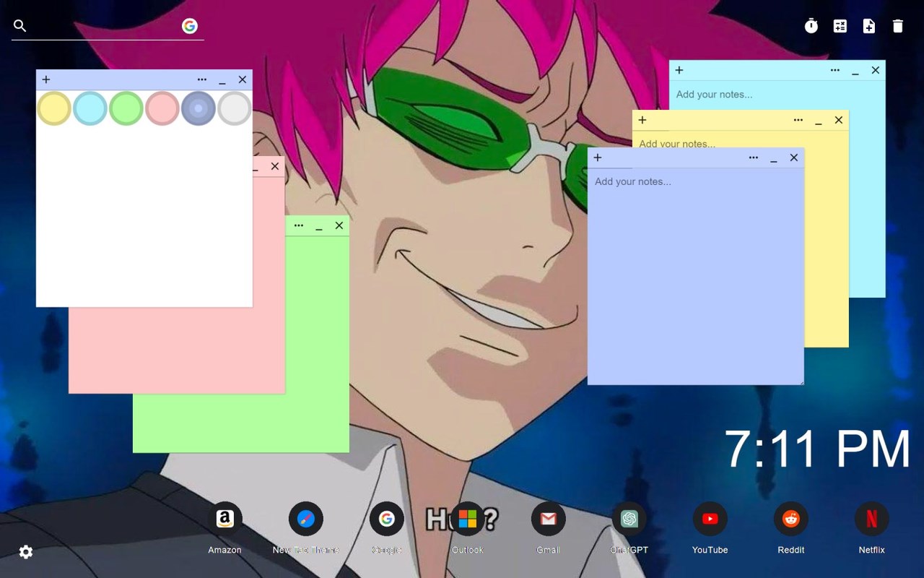Pick the yellow color swatch

click(54, 108)
